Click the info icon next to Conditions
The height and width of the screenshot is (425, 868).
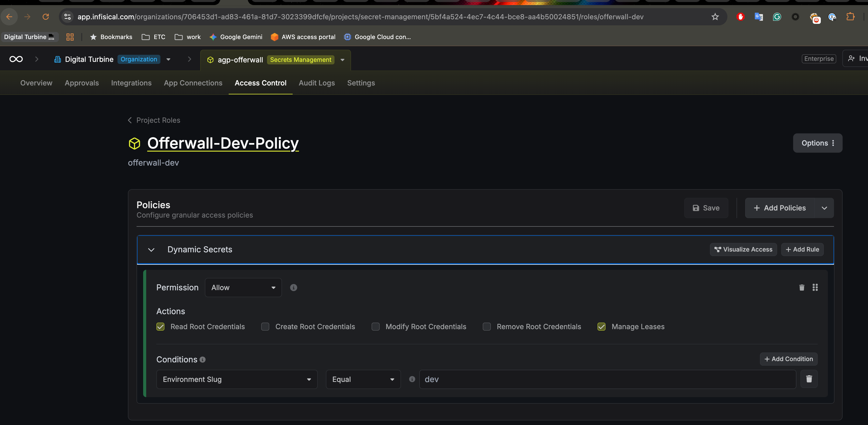203,359
